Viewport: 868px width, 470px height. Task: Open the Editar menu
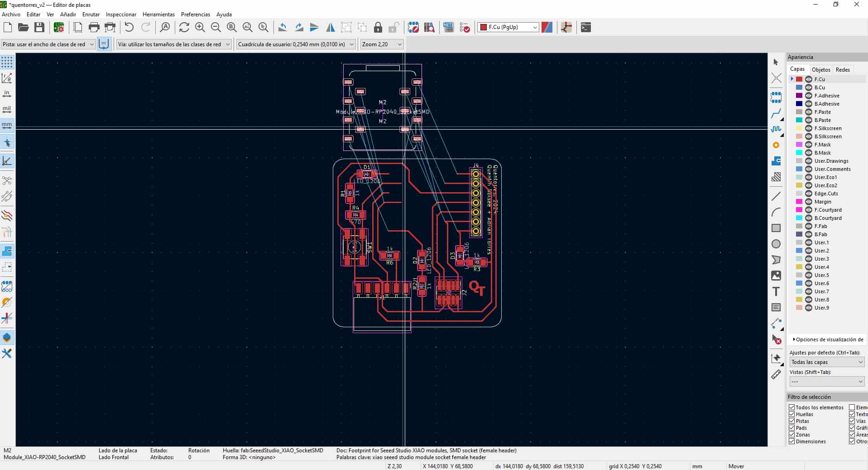[x=34, y=15]
